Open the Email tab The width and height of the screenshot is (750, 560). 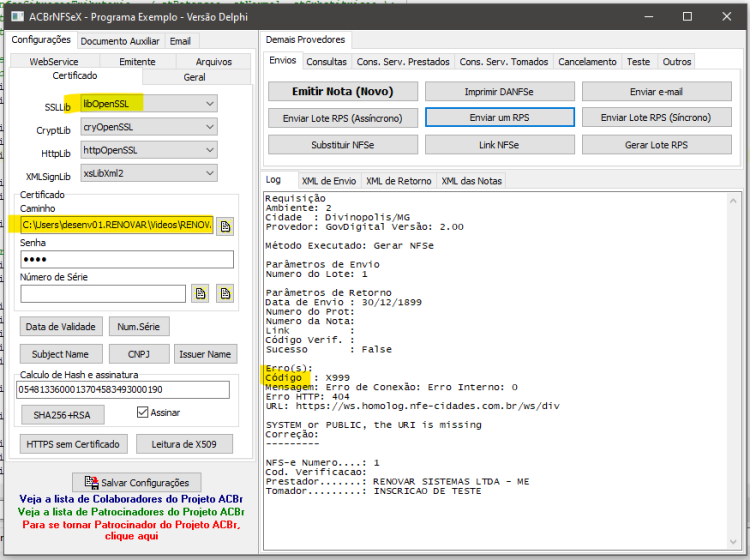[x=180, y=42]
